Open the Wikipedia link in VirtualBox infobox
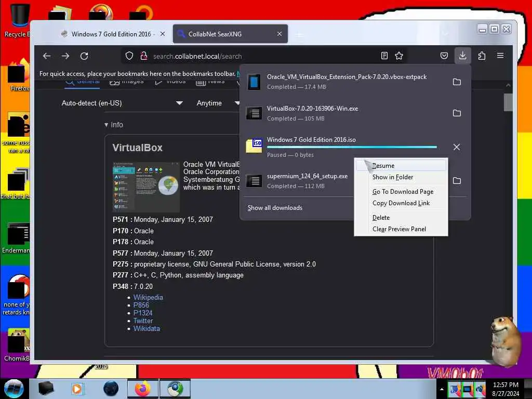Screen dimensions: 532x399 (148, 297)
